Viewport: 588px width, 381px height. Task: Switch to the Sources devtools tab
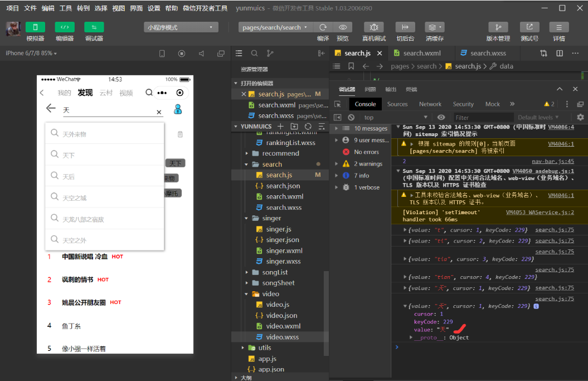[397, 104]
